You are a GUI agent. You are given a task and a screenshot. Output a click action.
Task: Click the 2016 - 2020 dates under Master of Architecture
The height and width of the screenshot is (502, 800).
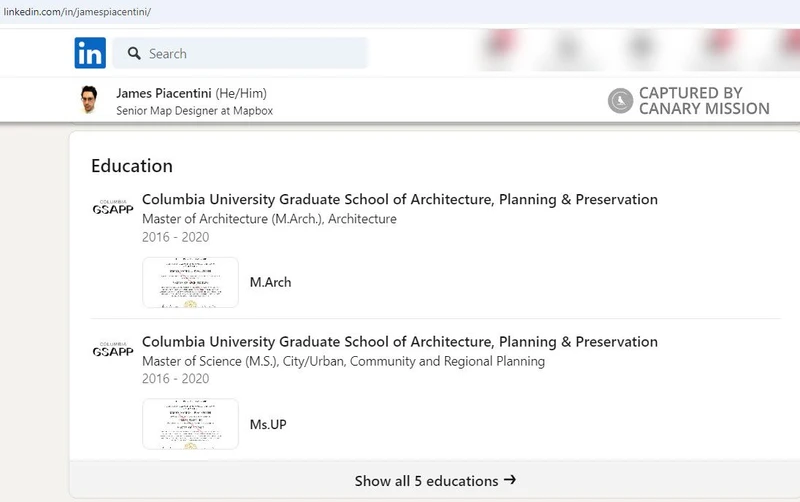point(176,237)
